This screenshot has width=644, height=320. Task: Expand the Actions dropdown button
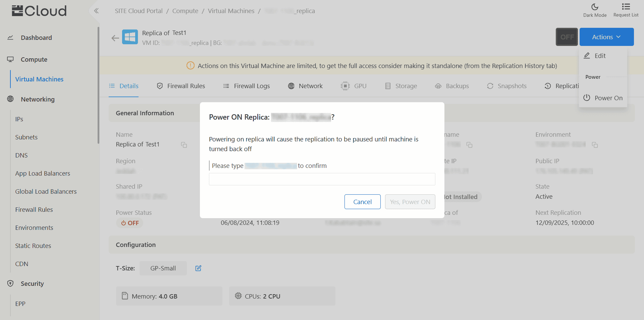[606, 37]
